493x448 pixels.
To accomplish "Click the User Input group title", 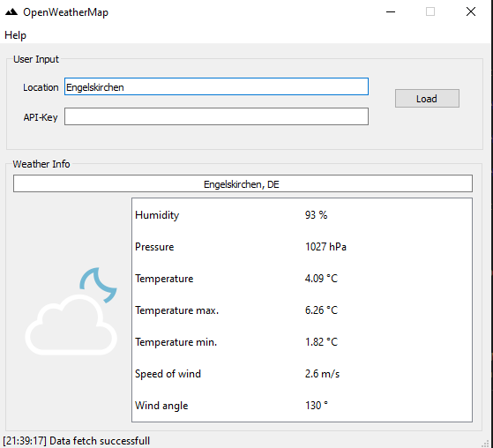I will (x=36, y=59).
